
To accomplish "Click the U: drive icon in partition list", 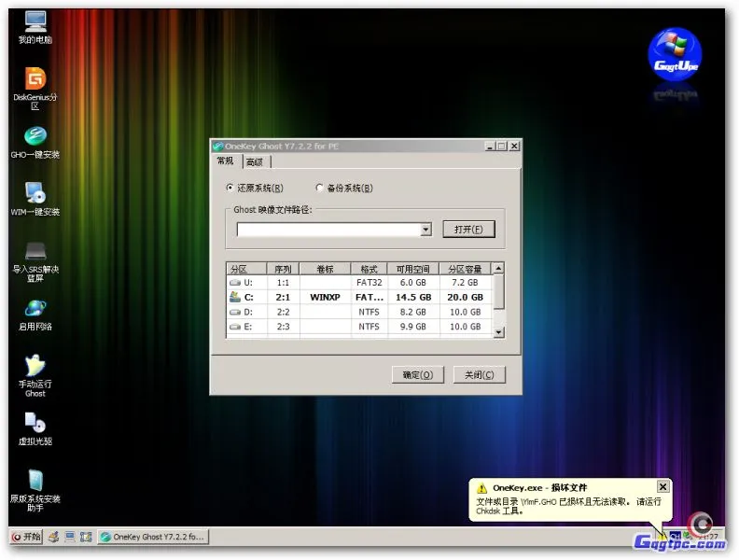I will [235, 283].
